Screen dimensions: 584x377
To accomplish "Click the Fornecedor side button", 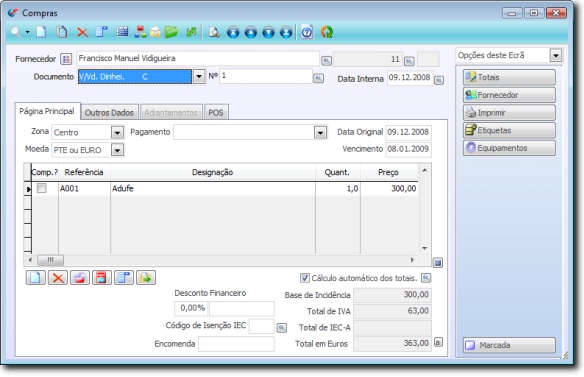I will point(509,95).
